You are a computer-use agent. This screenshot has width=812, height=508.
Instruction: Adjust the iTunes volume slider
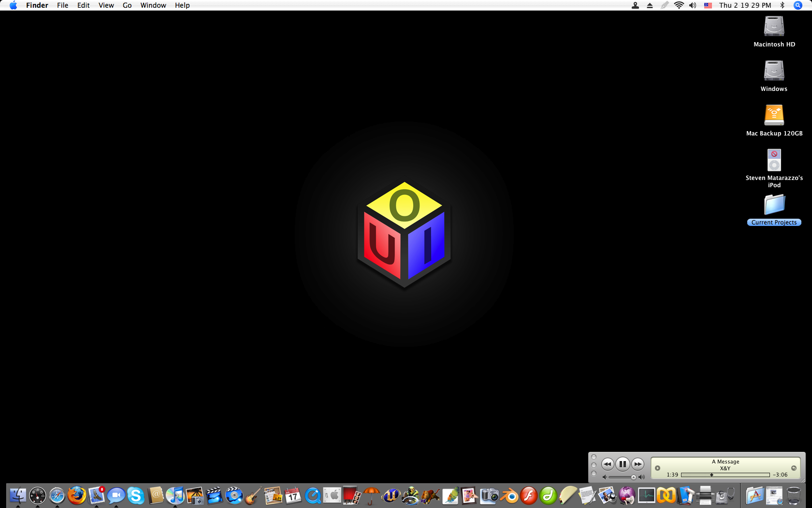[x=622, y=477]
